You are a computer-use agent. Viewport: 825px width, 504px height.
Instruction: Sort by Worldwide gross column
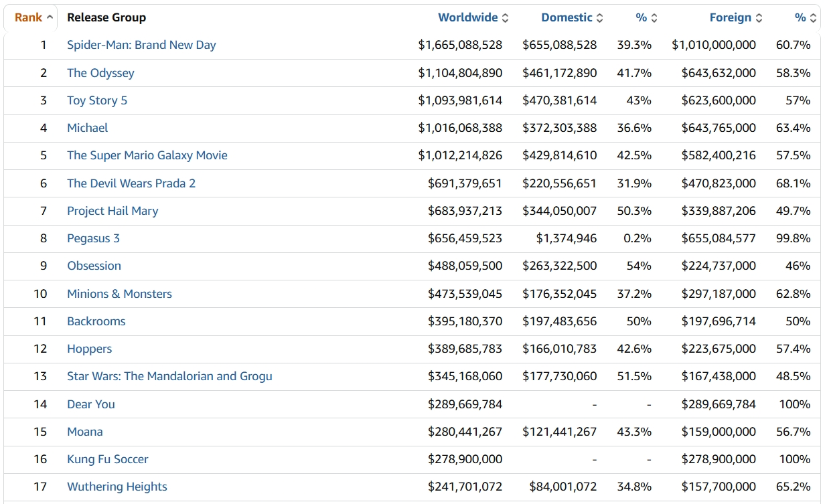[x=473, y=17]
